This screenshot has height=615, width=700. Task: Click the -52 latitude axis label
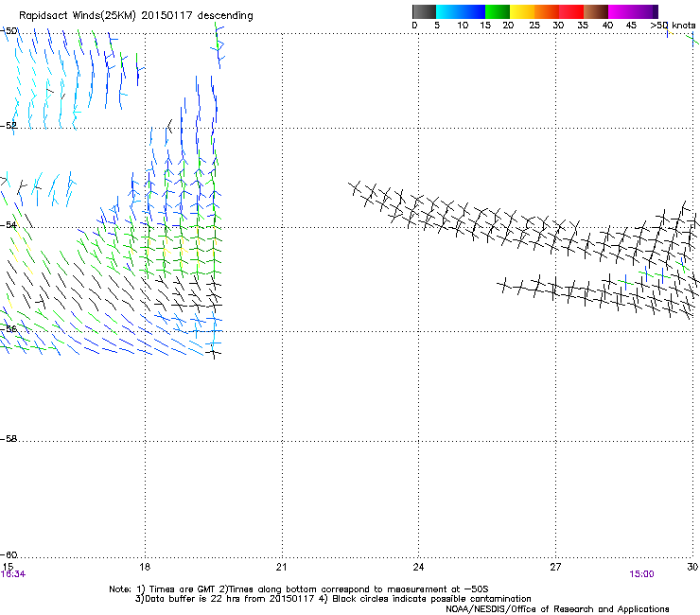point(9,126)
